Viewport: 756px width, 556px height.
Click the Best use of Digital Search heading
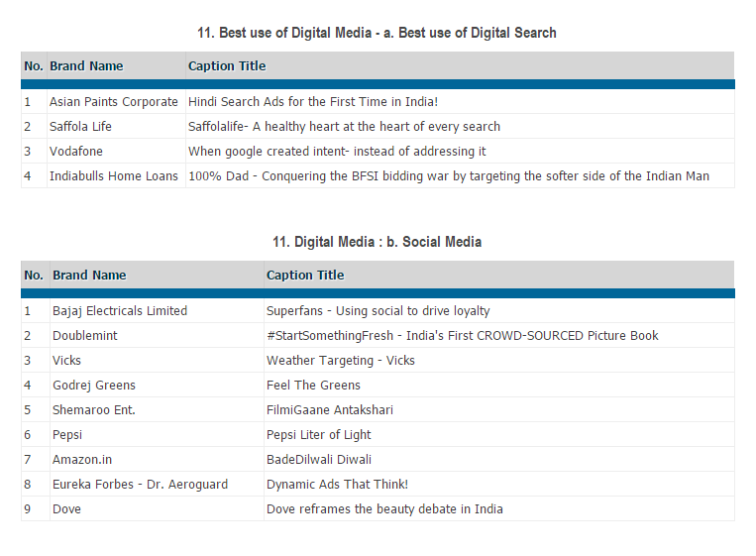(378, 33)
